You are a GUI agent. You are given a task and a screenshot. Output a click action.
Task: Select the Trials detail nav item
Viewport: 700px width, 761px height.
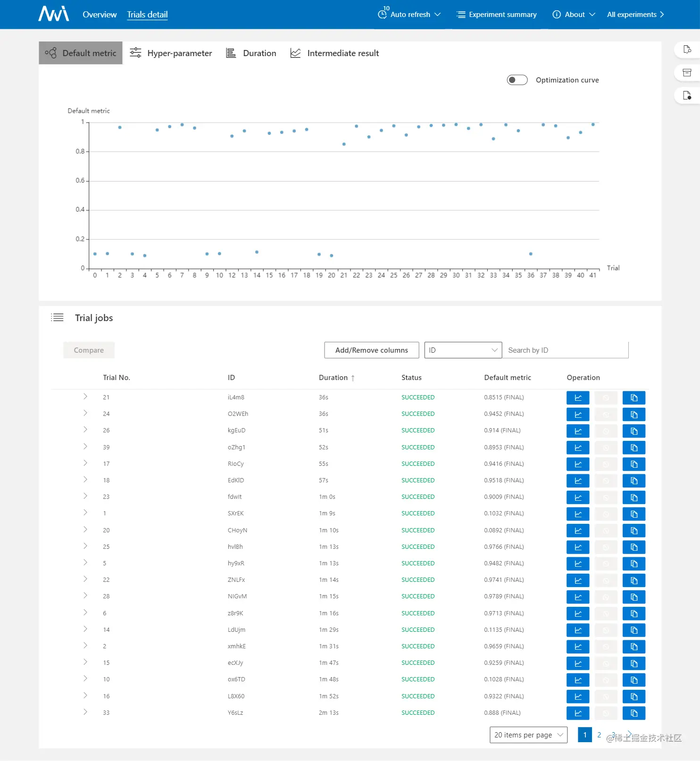147,15
